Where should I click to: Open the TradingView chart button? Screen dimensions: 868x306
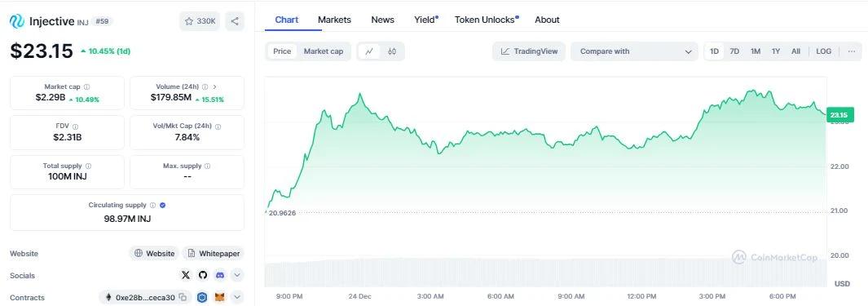(529, 51)
